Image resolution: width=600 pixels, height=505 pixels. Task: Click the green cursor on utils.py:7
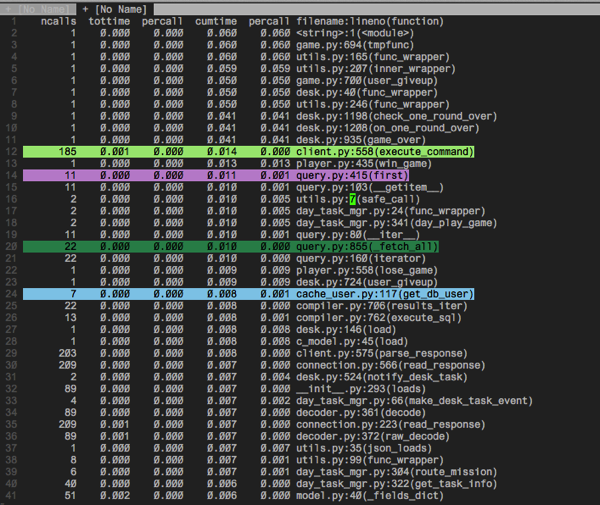[353, 199]
